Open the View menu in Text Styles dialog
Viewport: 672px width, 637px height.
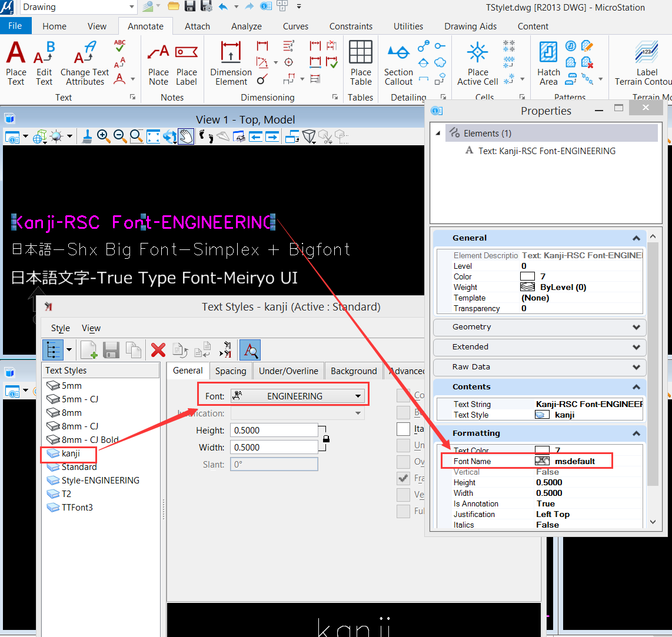point(91,328)
